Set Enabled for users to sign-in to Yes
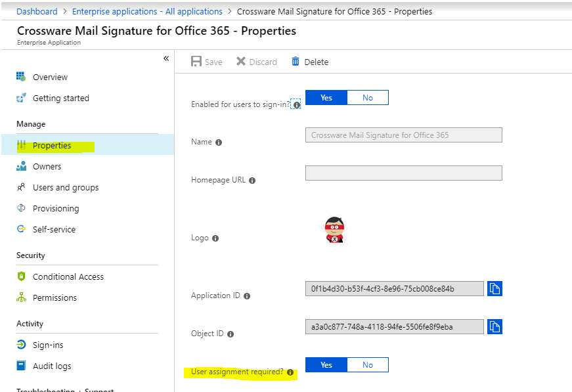 [326, 97]
